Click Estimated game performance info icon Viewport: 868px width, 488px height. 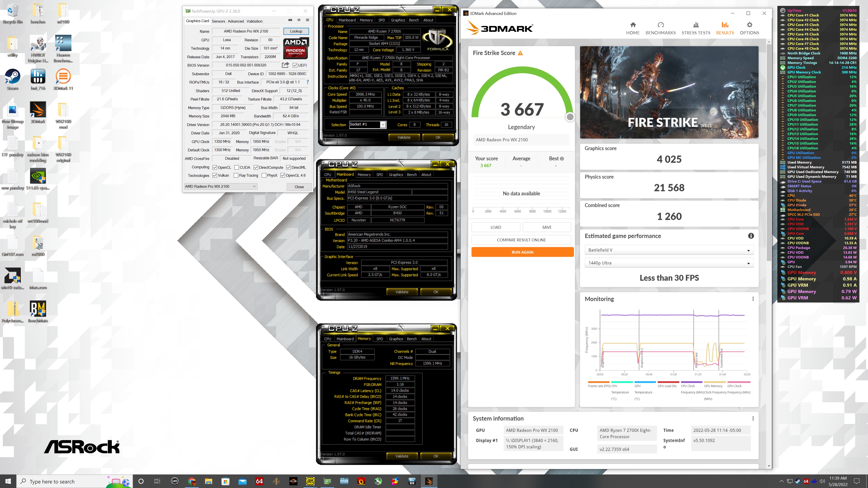point(751,236)
